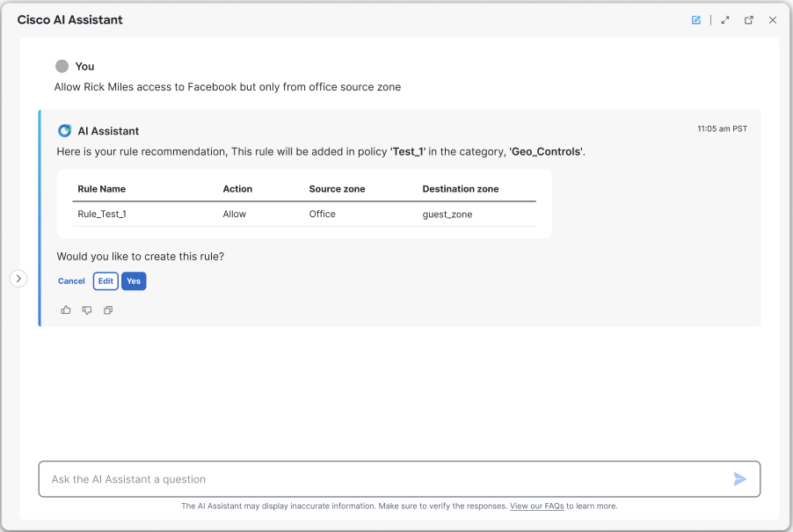Copy the AI Assistant response
This screenshot has height=532, width=793.
click(108, 310)
